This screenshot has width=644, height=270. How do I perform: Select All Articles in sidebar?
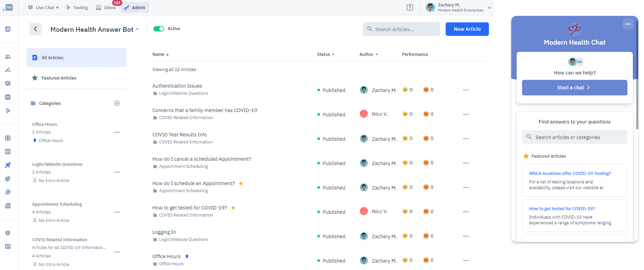coord(76,58)
